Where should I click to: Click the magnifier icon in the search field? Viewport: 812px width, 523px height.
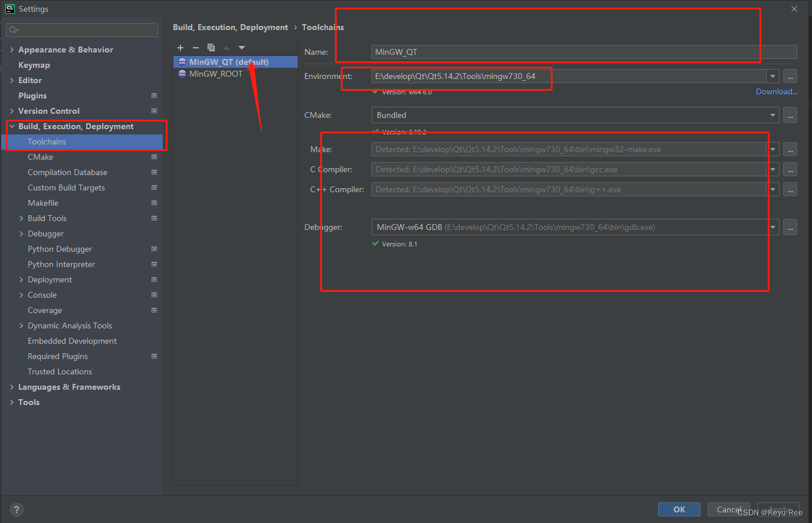point(13,29)
